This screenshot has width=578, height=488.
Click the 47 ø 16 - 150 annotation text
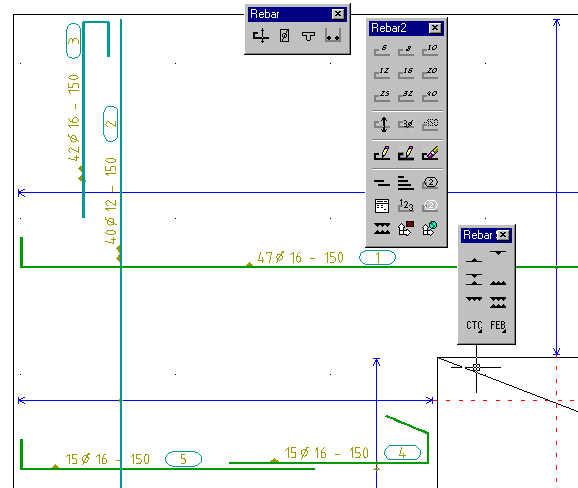pos(300,257)
